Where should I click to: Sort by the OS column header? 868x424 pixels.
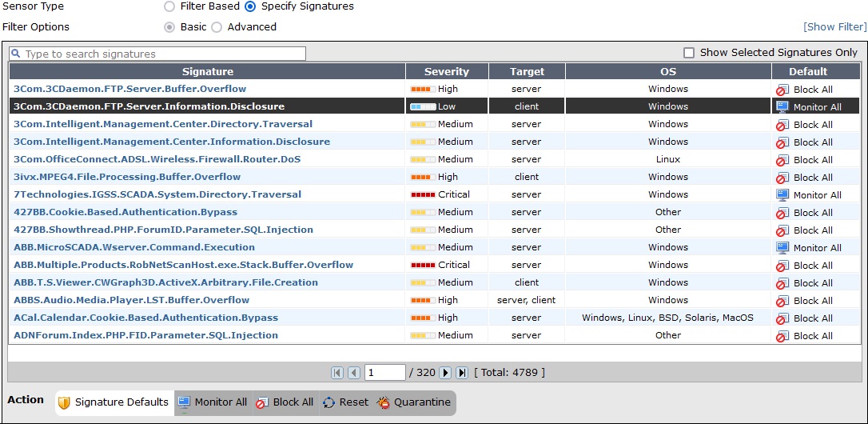click(x=668, y=71)
